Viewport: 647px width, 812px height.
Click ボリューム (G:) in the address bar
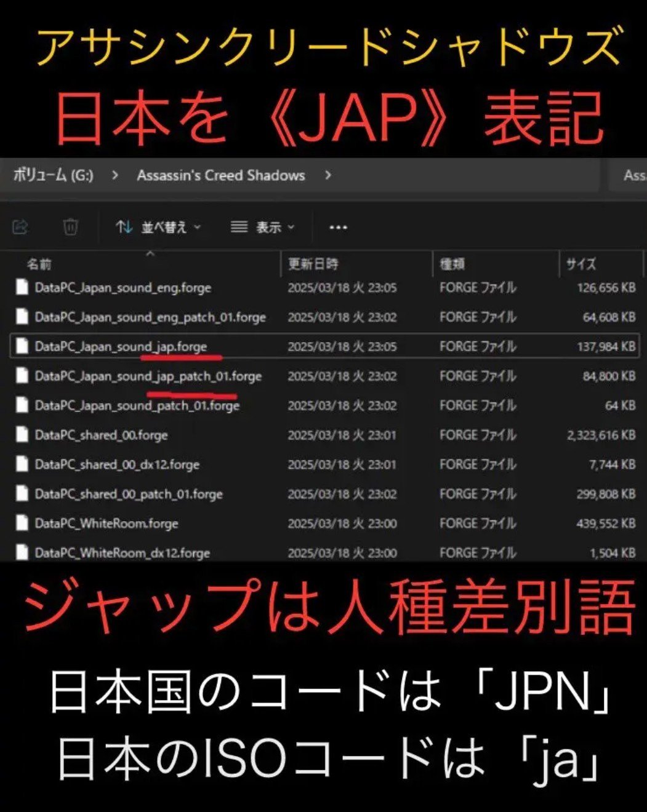pos(53,175)
